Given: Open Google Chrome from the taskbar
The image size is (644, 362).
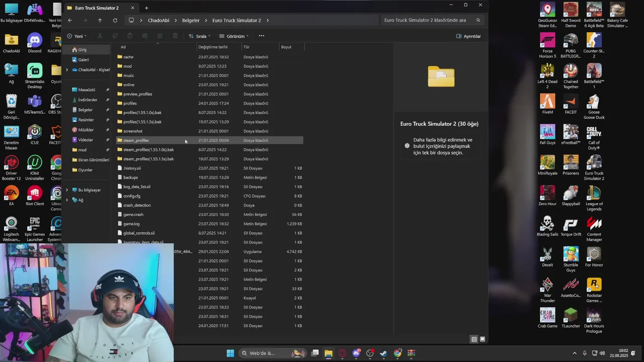Looking at the screenshot, I should 397,353.
